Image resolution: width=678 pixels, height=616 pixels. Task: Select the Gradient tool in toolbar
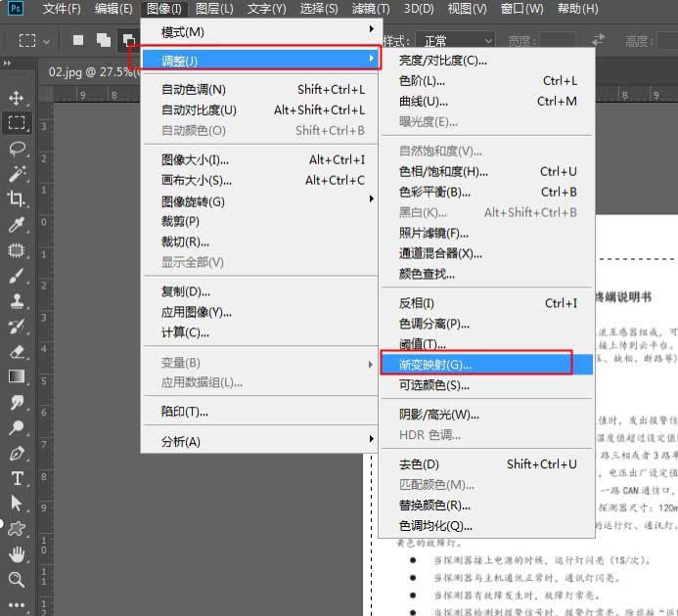(x=17, y=376)
